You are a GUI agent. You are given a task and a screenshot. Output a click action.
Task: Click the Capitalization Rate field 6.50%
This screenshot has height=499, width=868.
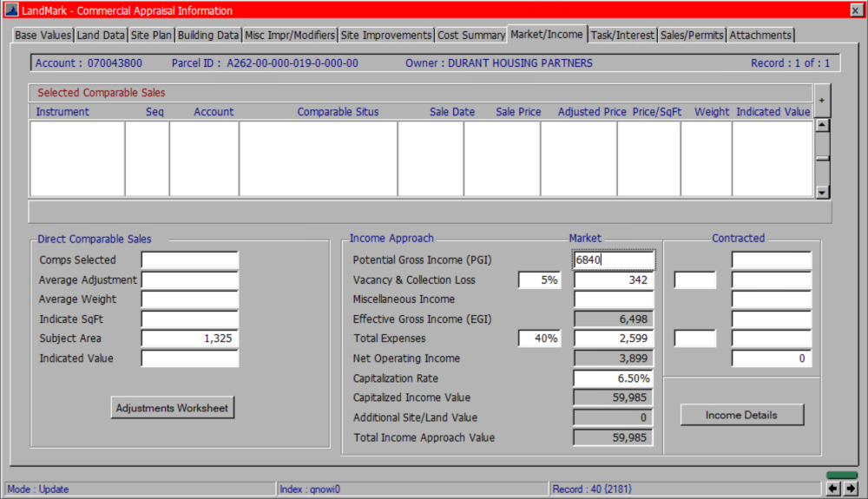click(614, 378)
